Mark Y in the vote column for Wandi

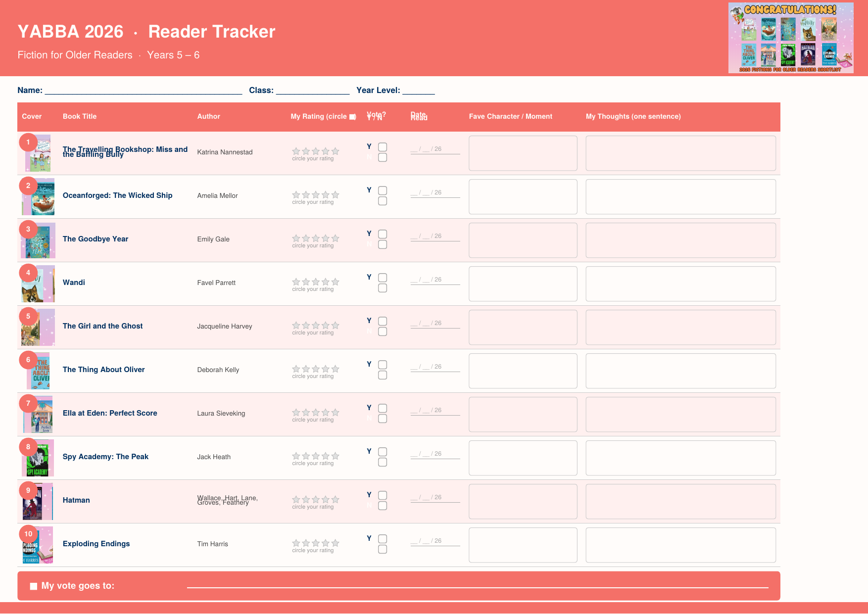[x=383, y=278]
